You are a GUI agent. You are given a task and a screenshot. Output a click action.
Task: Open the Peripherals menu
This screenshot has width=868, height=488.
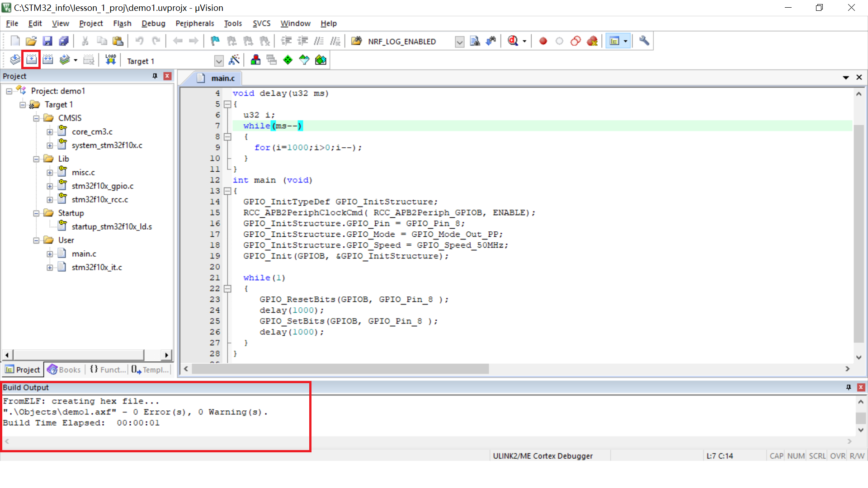[x=194, y=23]
